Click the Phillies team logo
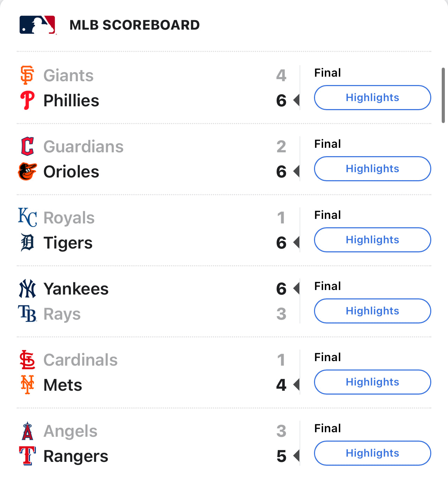 pos(27,100)
